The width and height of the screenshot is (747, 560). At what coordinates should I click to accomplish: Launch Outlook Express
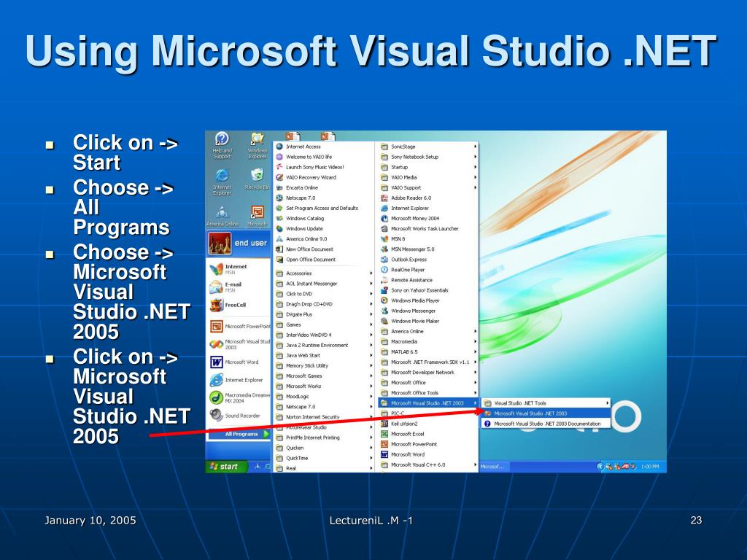[x=428, y=260]
